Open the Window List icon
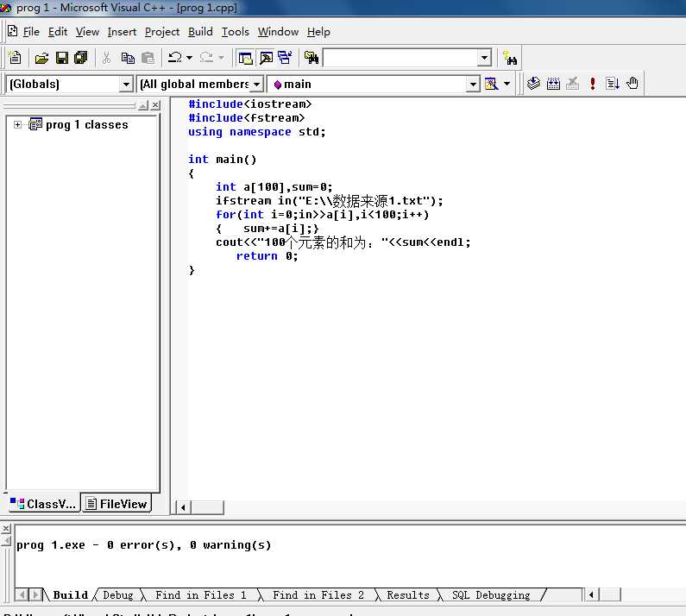Viewport: 686px width, 616px height. click(x=285, y=58)
